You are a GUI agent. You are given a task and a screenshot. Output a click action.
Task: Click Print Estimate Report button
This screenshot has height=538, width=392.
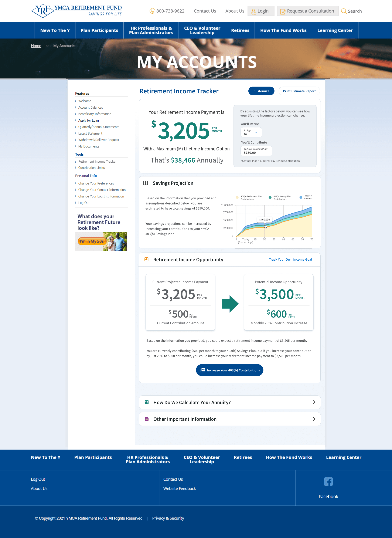299,91
